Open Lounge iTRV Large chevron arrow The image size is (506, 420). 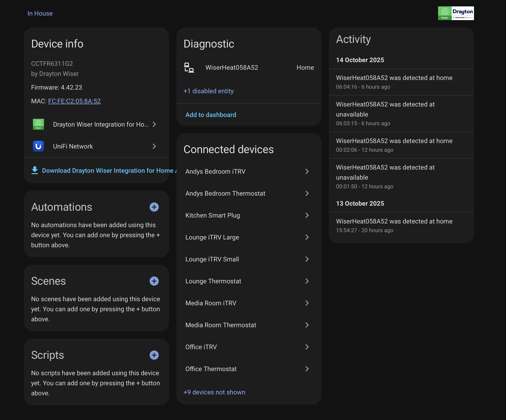(x=307, y=237)
